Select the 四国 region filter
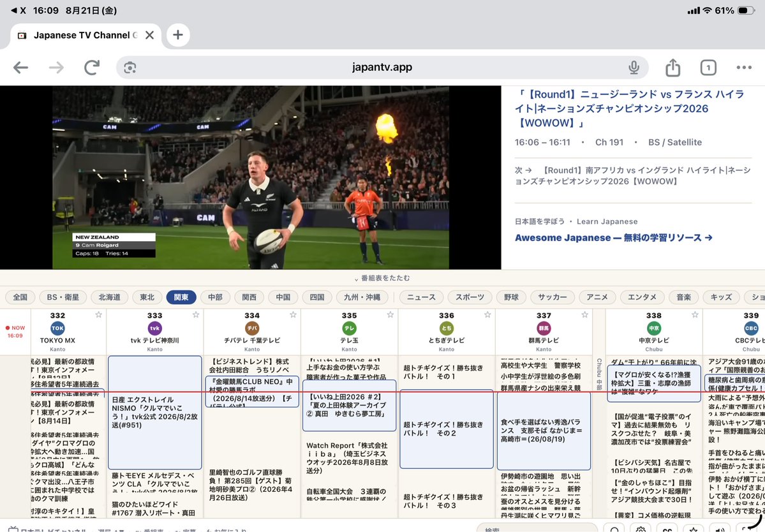The width and height of the screenshot is (765, 532). [x=317, y=297]
